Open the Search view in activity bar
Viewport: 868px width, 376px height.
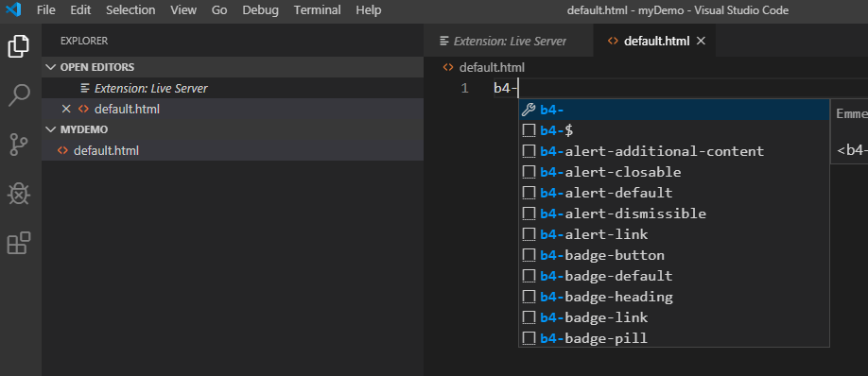coord(19,95)
